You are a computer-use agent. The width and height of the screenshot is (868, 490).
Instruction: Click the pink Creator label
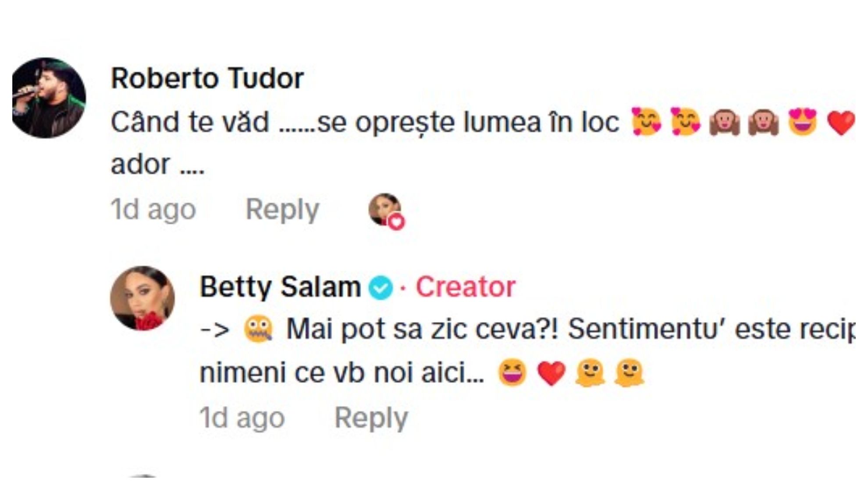(x=465, y=287)
